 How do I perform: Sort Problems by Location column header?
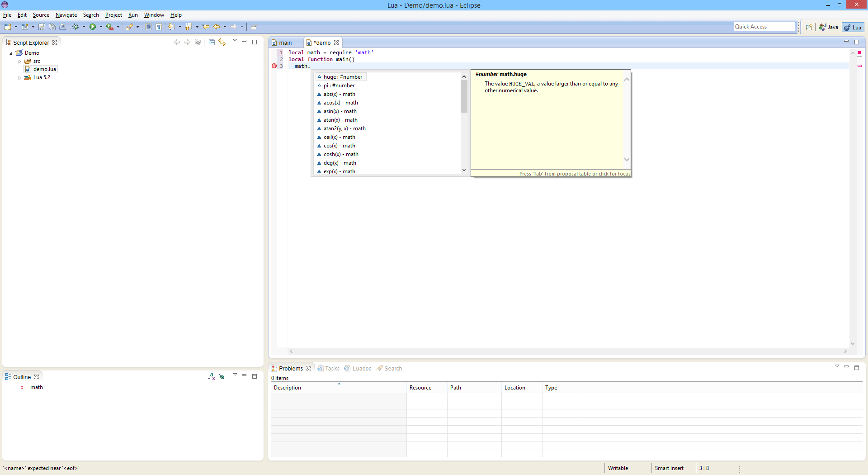[x=522, y=388]
